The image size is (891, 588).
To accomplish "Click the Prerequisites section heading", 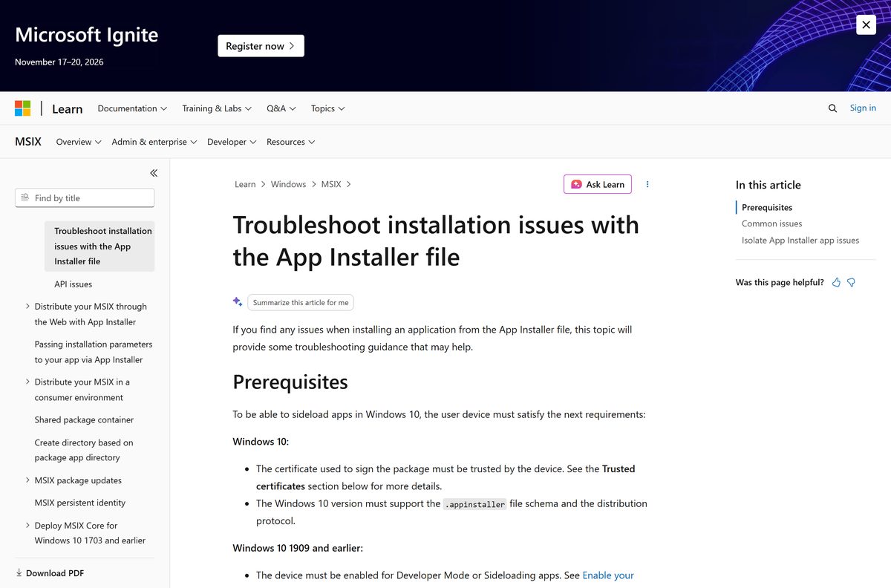I will (x=290, y=382).
